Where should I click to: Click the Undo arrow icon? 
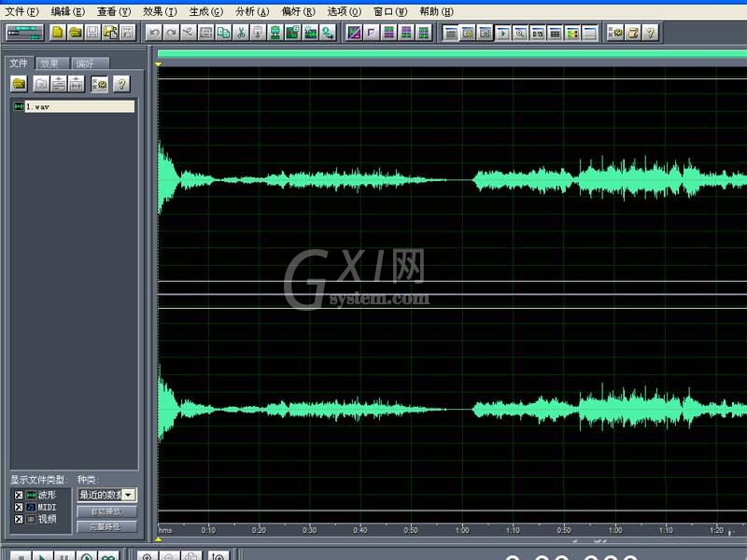(154, 33)
